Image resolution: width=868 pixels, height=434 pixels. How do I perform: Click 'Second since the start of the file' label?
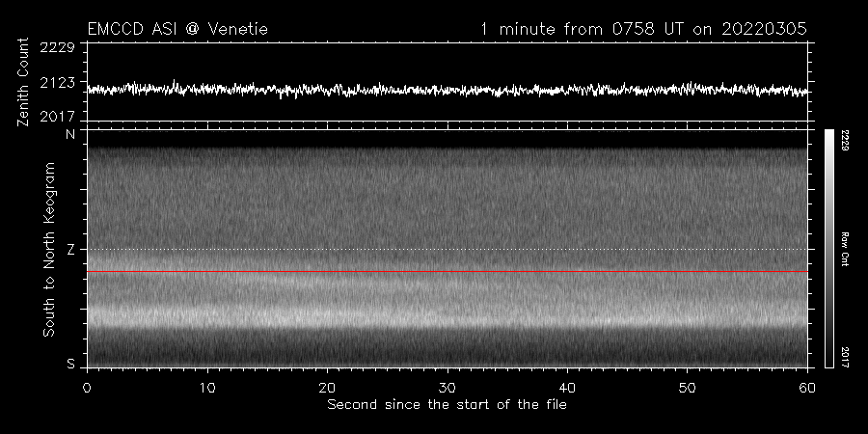447,405
